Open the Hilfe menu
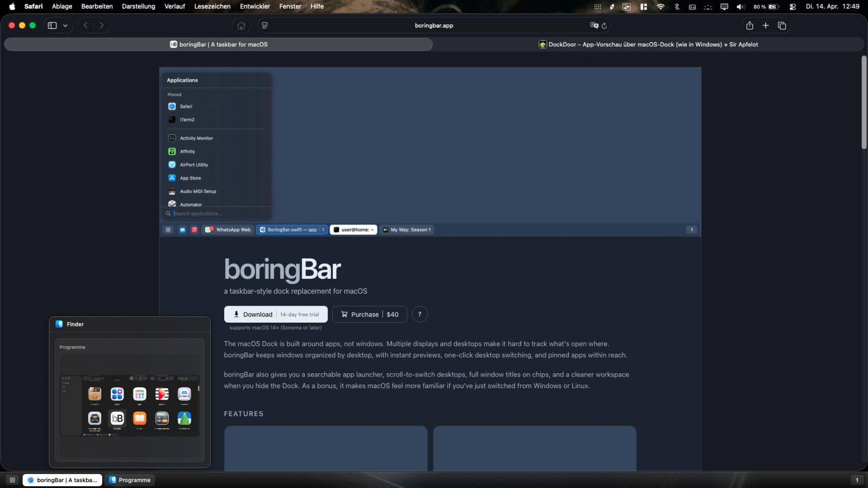This screenshot has height=488, width=868. click(317, 6)
